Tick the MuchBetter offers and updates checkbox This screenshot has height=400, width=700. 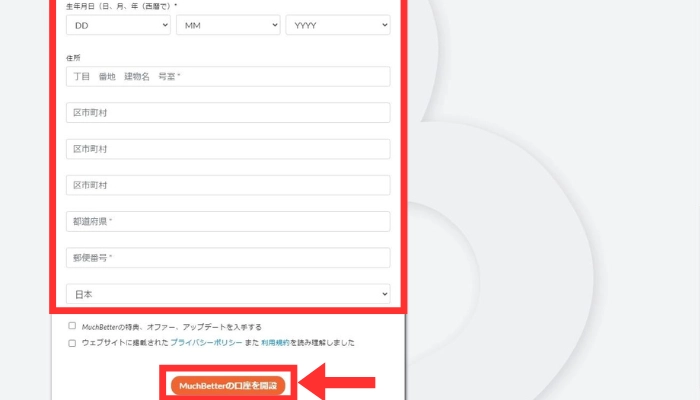pos(72,326)
